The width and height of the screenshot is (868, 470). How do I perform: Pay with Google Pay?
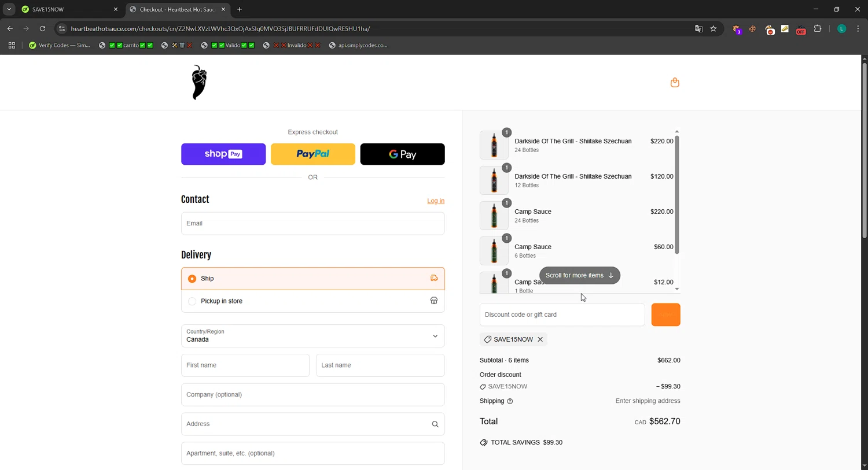coord(402,154)
